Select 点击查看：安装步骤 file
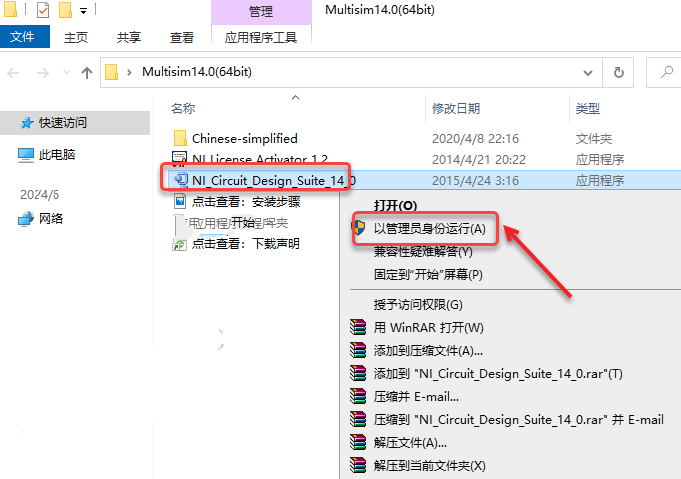The width and height of the screenshot is (681, 479). pos(246,202)
